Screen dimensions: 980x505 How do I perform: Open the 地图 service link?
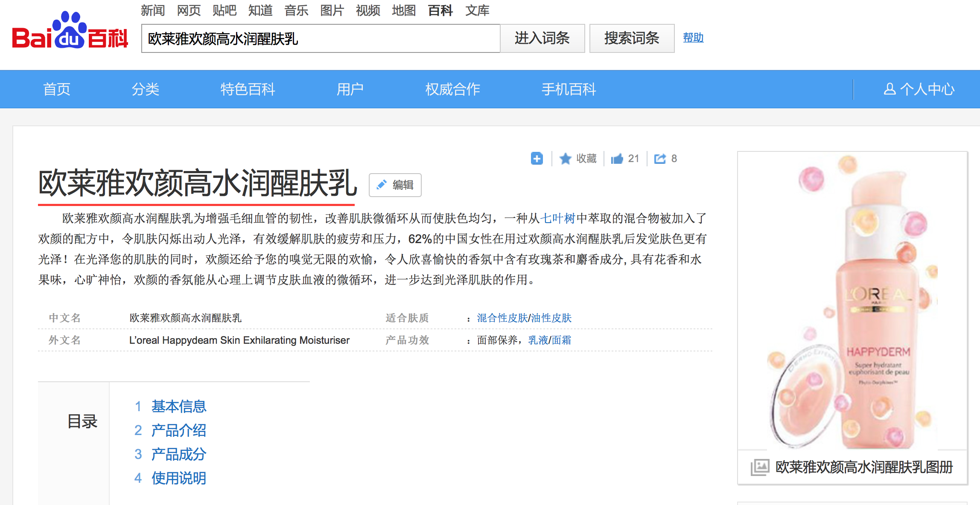tap(404, 10)
